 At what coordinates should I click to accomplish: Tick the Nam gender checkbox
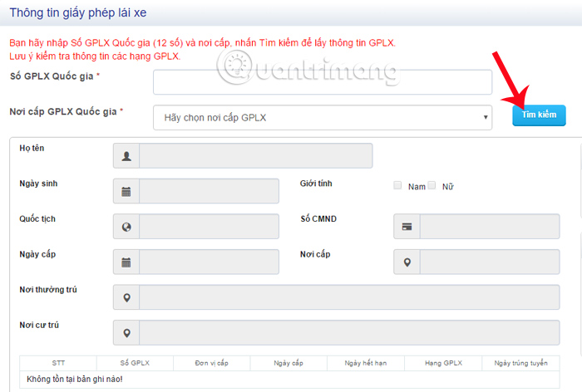[x=397, y=185]
